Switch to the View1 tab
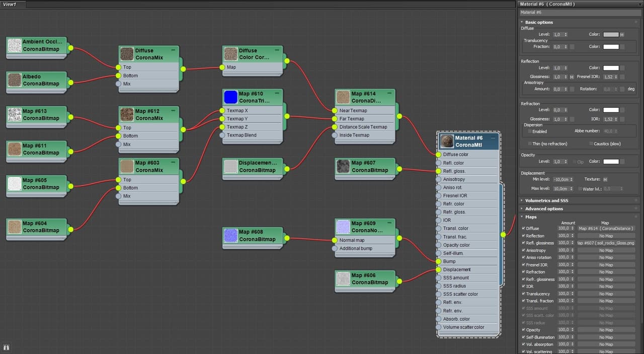This screenshot has height=354, width=644. pyautogui.click(x=10, y=4)
